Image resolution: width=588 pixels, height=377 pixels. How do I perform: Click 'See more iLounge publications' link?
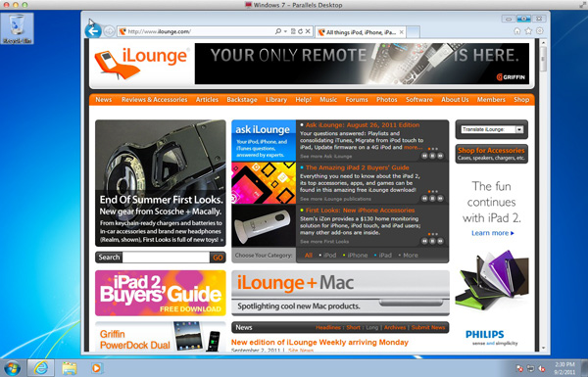335,199
